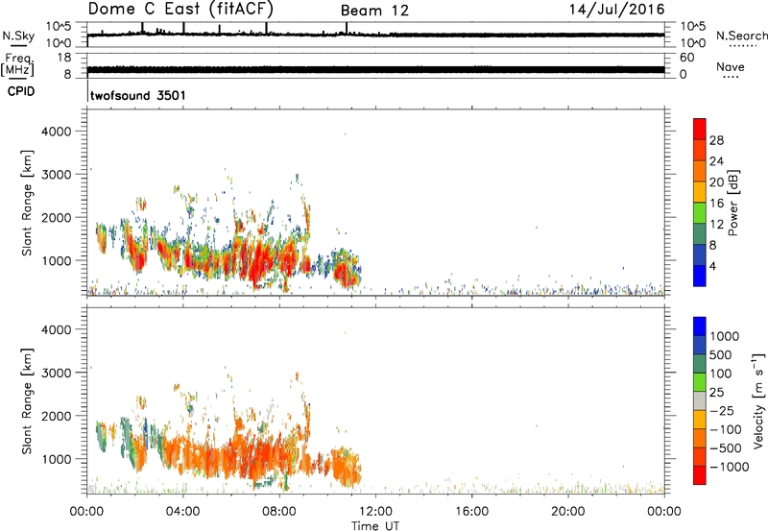Screen dimensions: 768x532
Task: Click the '-500' velocity colorbar value
Action: 726,448
